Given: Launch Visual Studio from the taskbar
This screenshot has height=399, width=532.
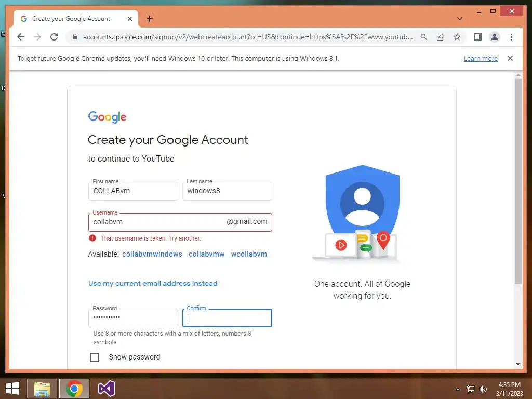Looking at the screenshot, I should point(107,389).
